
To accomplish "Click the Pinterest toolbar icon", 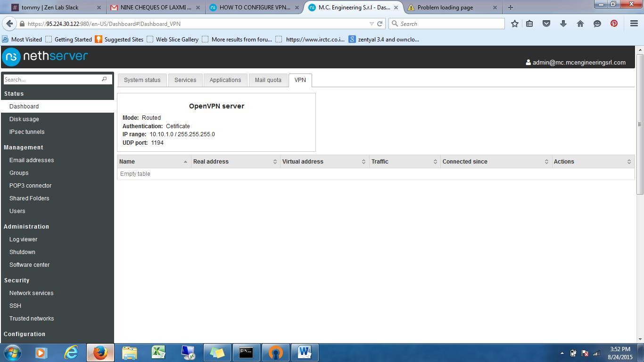I will click(614, 24).
